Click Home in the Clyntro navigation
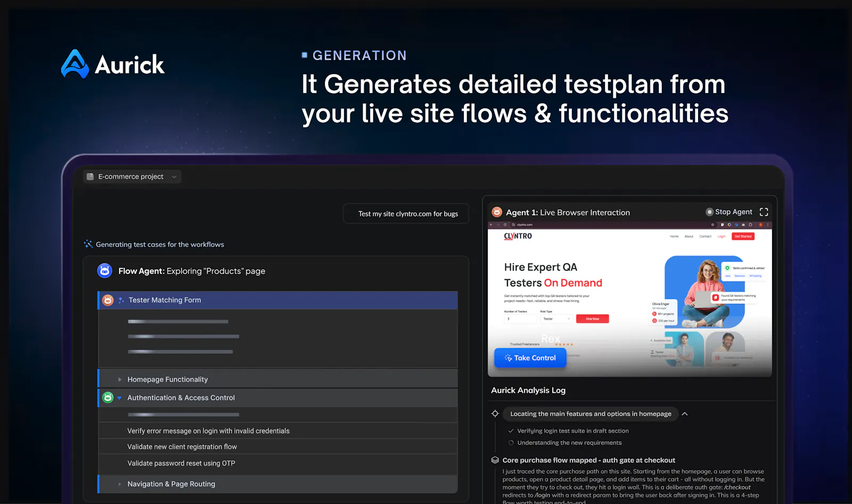 coord(674,236)
